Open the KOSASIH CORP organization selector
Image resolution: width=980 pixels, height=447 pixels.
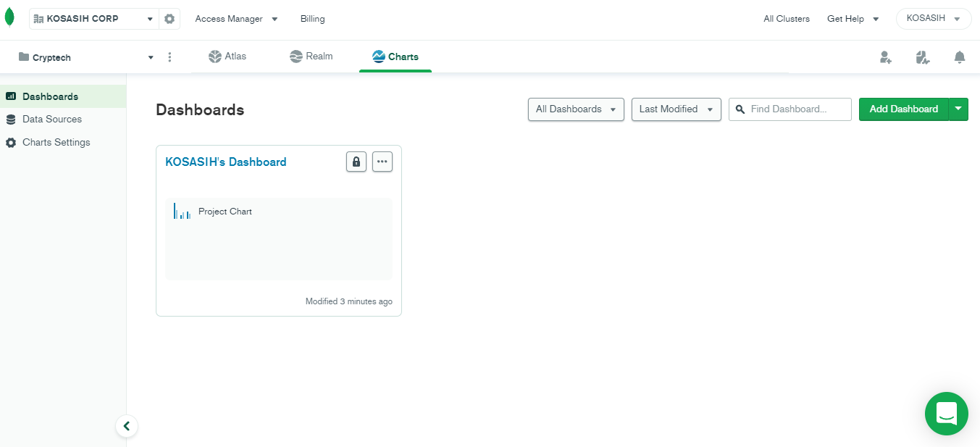click(94, 19)
